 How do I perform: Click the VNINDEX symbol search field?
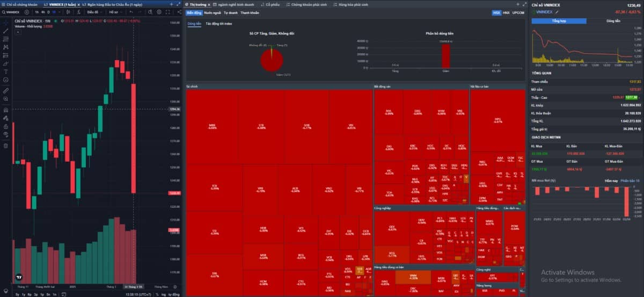tap(11, 12)
